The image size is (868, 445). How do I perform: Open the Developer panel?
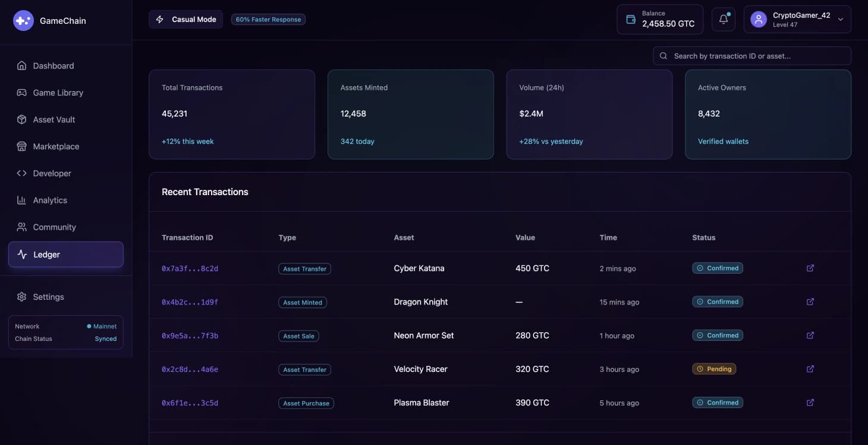click(51, 173)
